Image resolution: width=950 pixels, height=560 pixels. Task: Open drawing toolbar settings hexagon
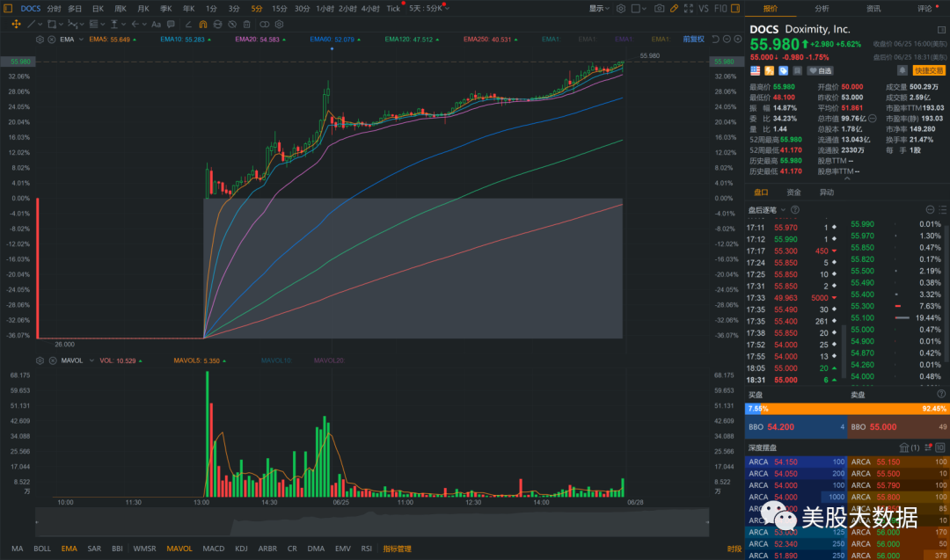tap(280, 25)
